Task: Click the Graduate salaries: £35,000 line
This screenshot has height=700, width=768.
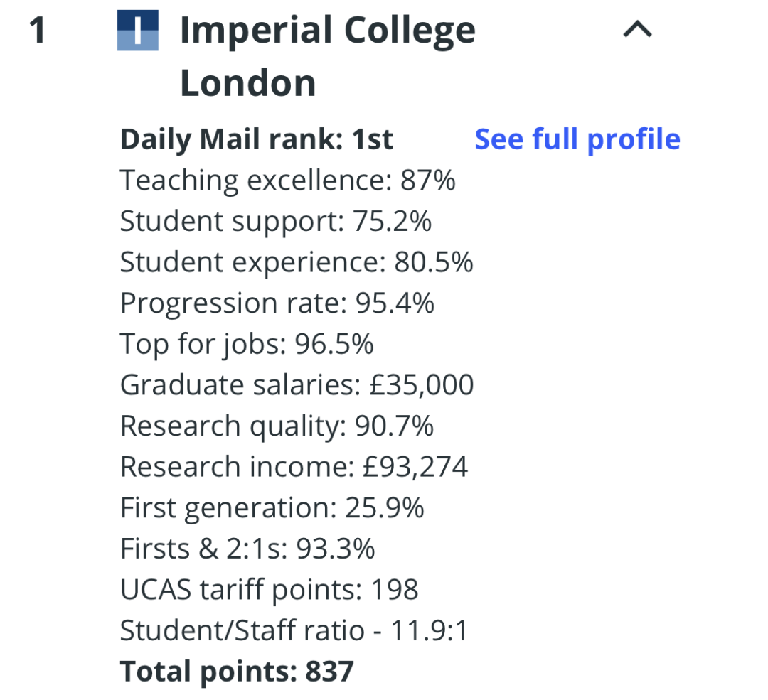Action: [297, 384]
